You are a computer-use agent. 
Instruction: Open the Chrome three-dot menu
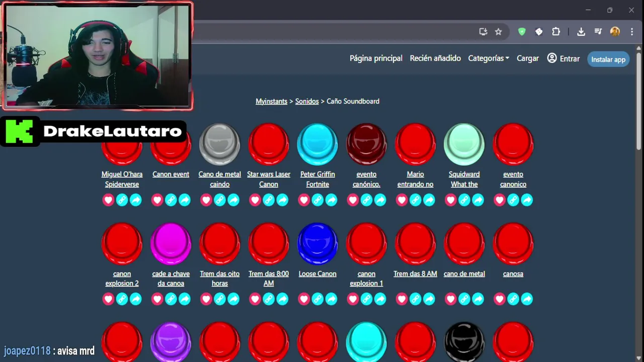(x=632, y=32)
